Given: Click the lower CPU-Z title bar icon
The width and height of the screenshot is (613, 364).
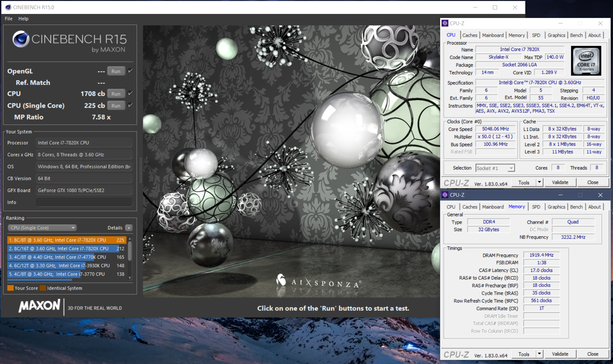Looking at the screenshot, I should 445,195.
